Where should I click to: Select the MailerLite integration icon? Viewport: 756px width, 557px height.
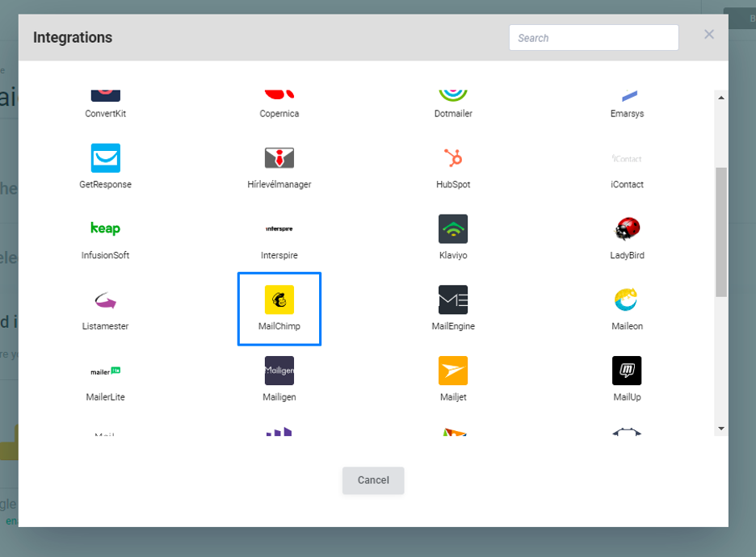click(x=105, y=370)
